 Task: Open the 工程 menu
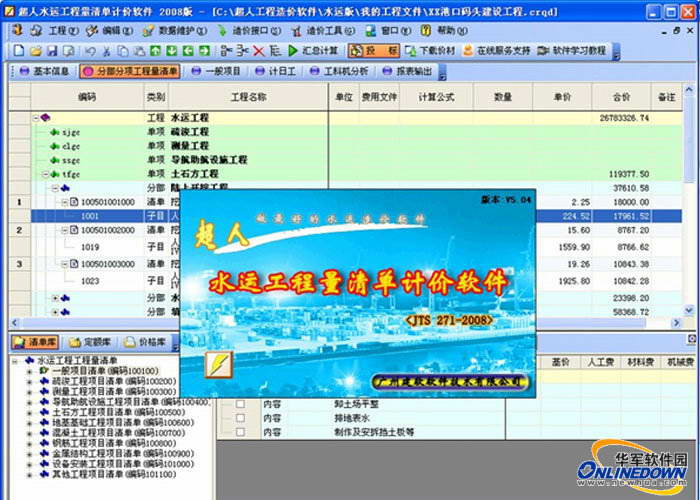point(63,31)
